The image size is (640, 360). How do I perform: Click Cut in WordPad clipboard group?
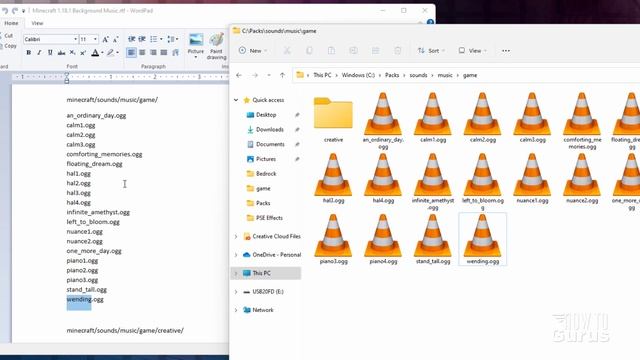coord(8,36)
